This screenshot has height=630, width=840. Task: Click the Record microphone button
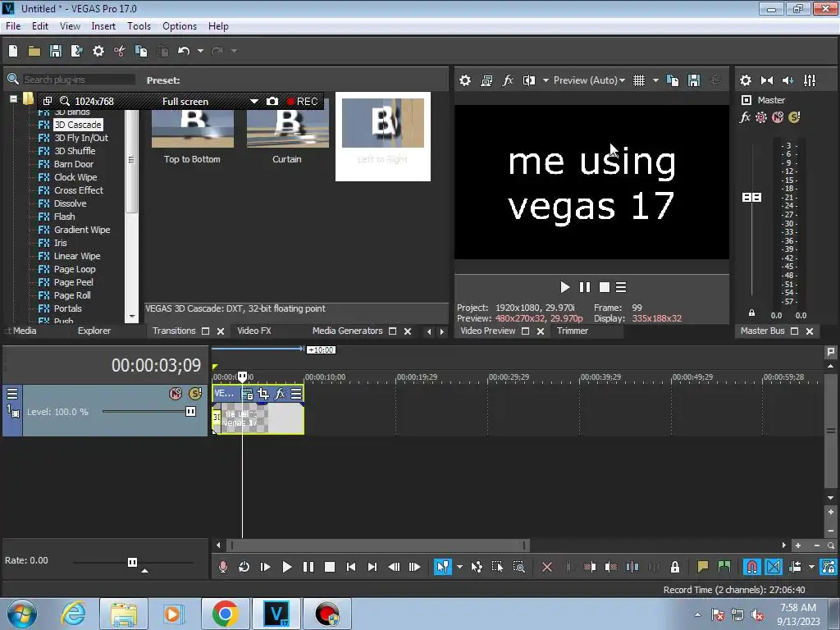pos(223,567)
